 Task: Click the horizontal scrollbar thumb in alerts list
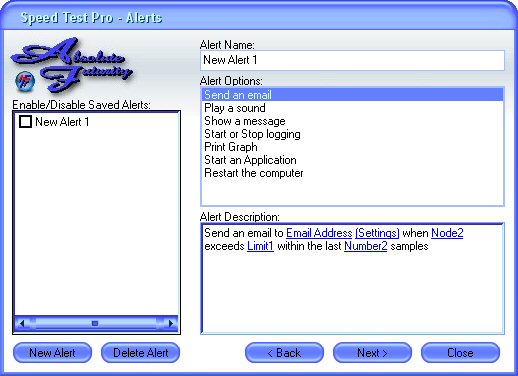95,323
